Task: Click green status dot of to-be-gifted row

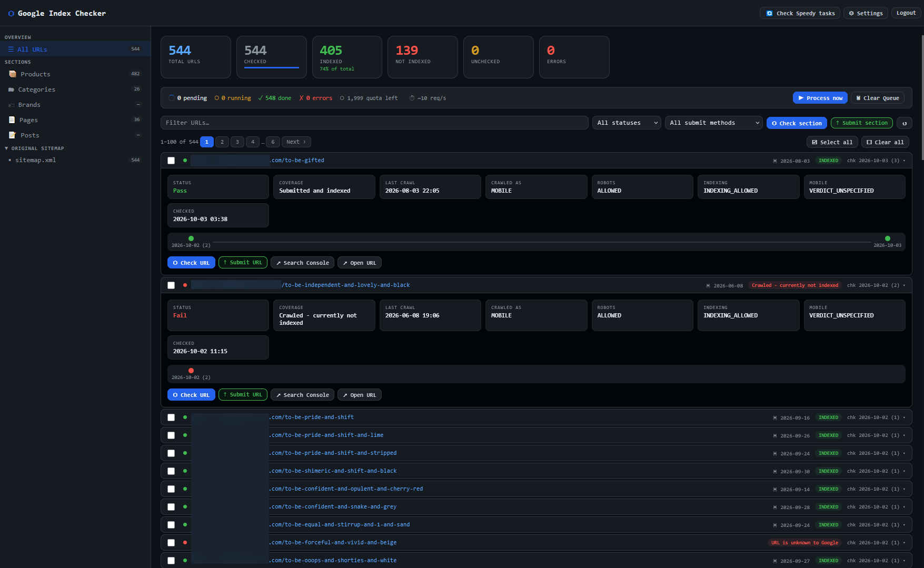Action: (x=185, y=161)
